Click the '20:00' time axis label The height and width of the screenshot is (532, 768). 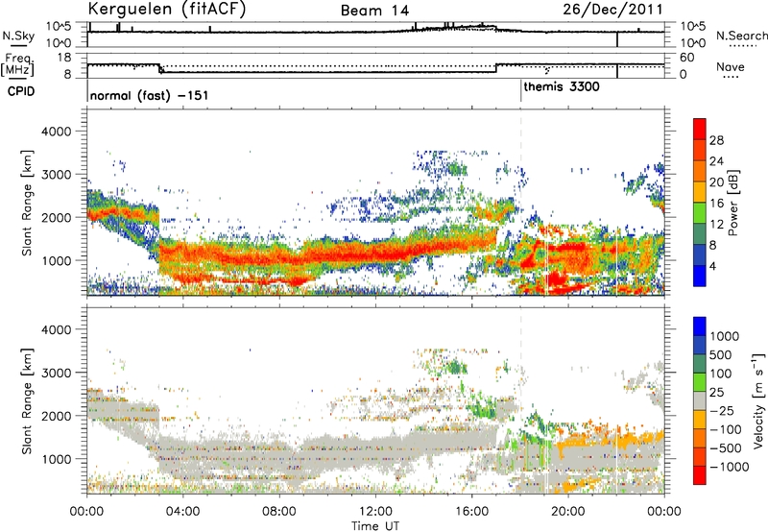567,512
